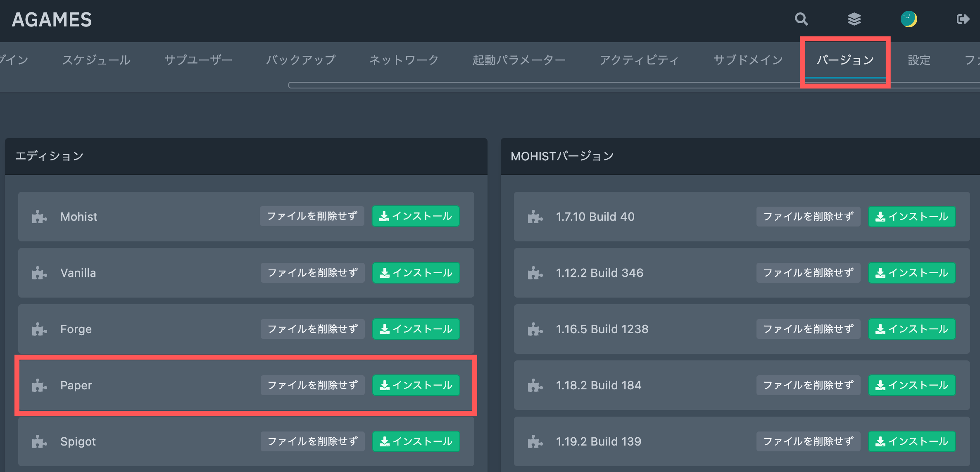Toggle the keep-files option for Spigot
The height and width of the screenshot is (472, 980).
pyautogui.click(x=312, y=441)
